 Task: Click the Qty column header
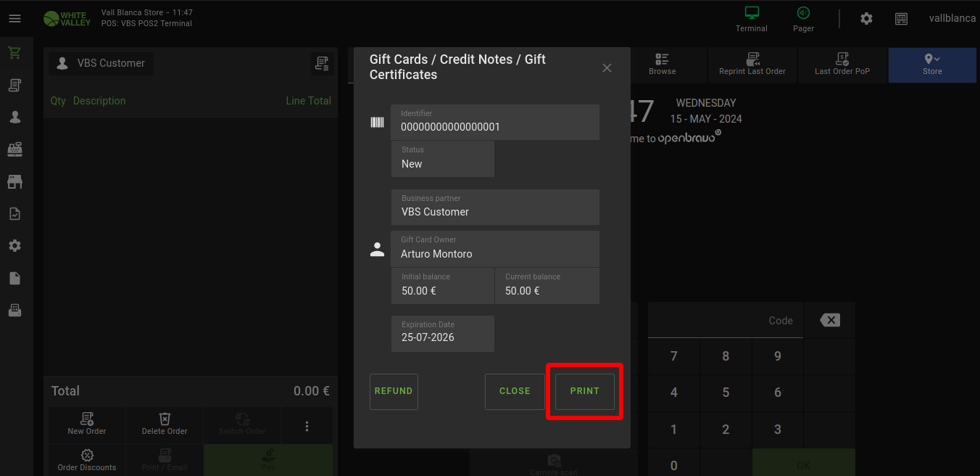(58, 101)
